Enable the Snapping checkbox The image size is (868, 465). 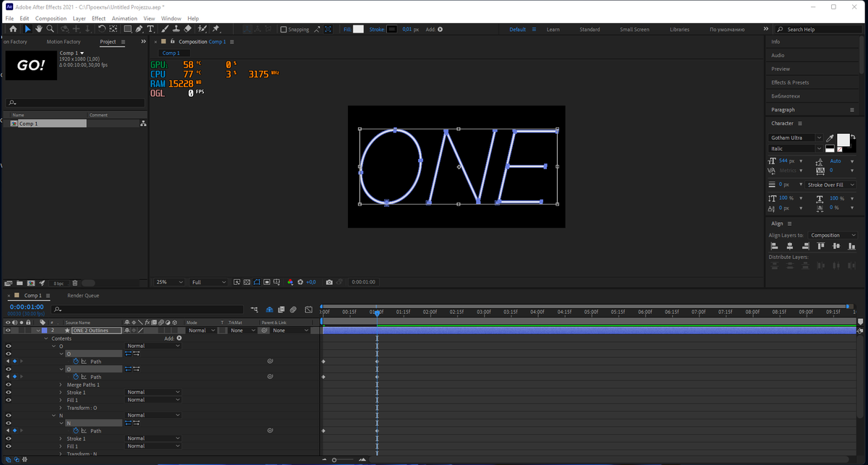click(284, 30)
